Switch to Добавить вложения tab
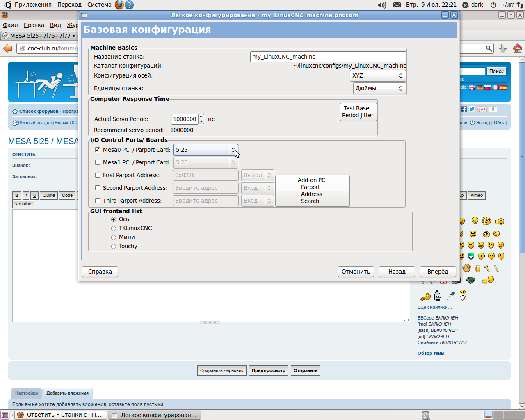525x420 pixels. tap(67, 393)
